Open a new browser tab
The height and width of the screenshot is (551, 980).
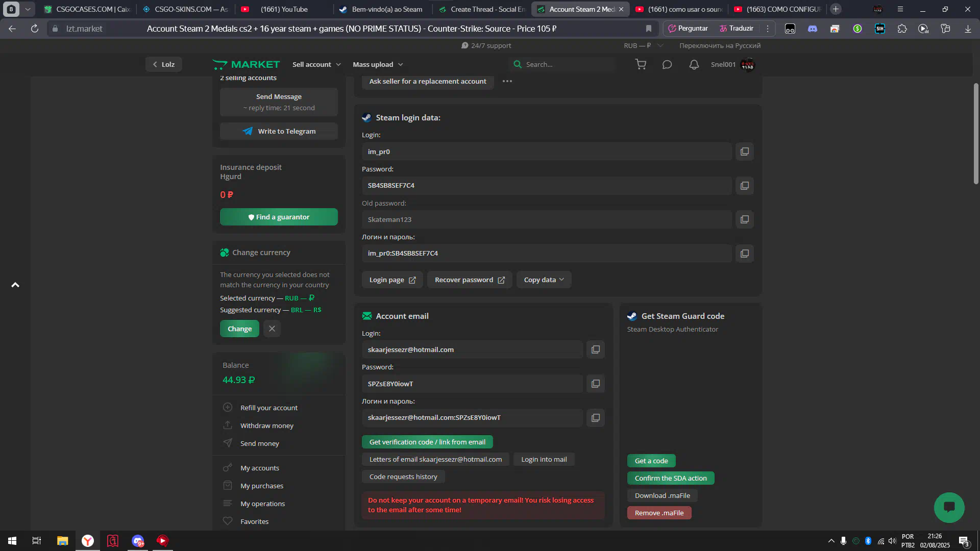click(x=836, y=9)
